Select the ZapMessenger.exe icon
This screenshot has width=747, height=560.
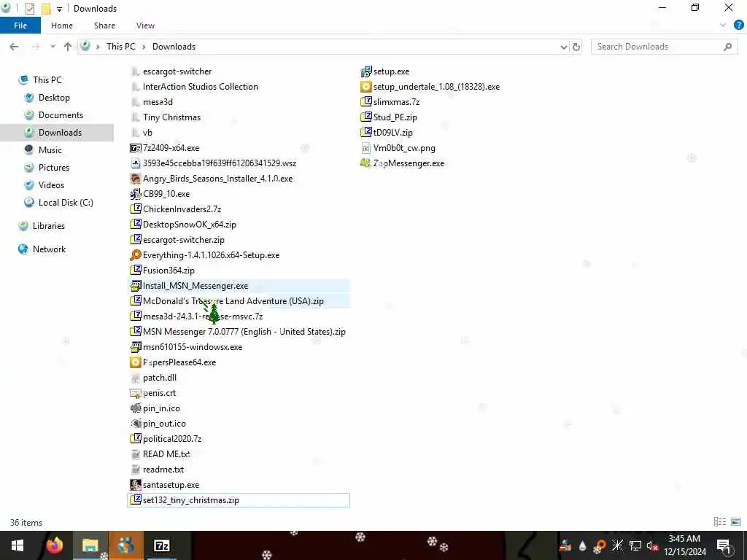point(366,163)
